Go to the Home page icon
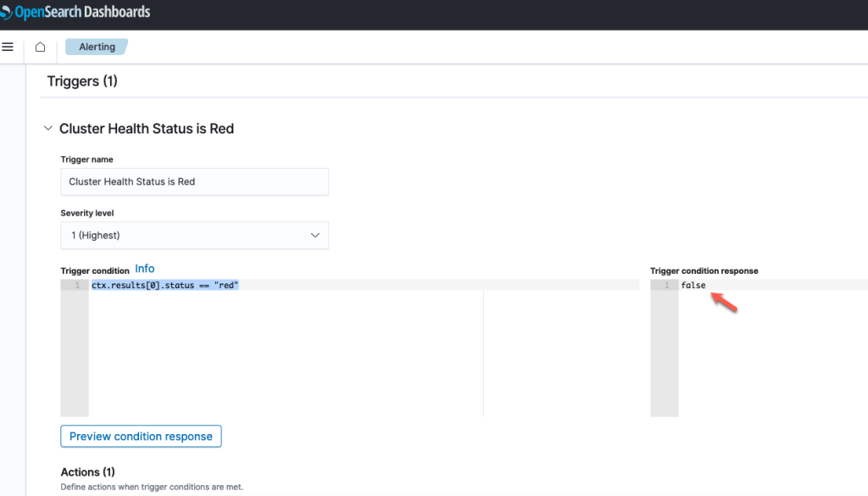This screenshot has height=496, width=868. pos(41,47)
